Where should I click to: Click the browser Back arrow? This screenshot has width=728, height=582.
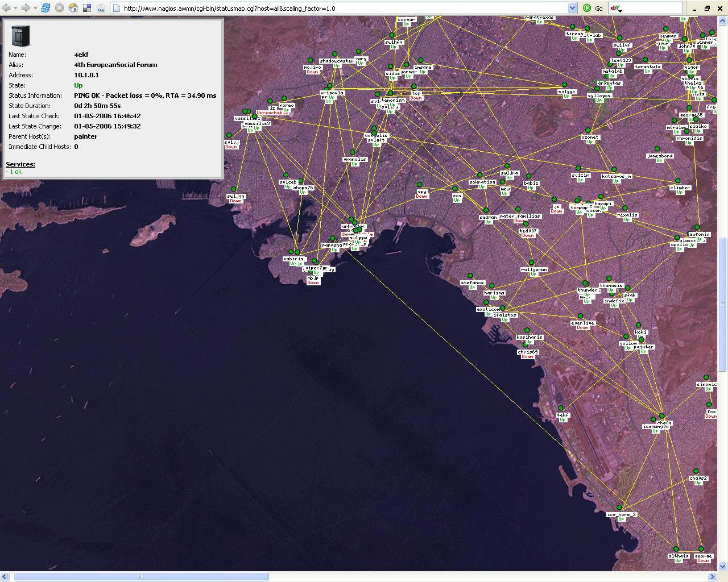click(x=7, y=8)
